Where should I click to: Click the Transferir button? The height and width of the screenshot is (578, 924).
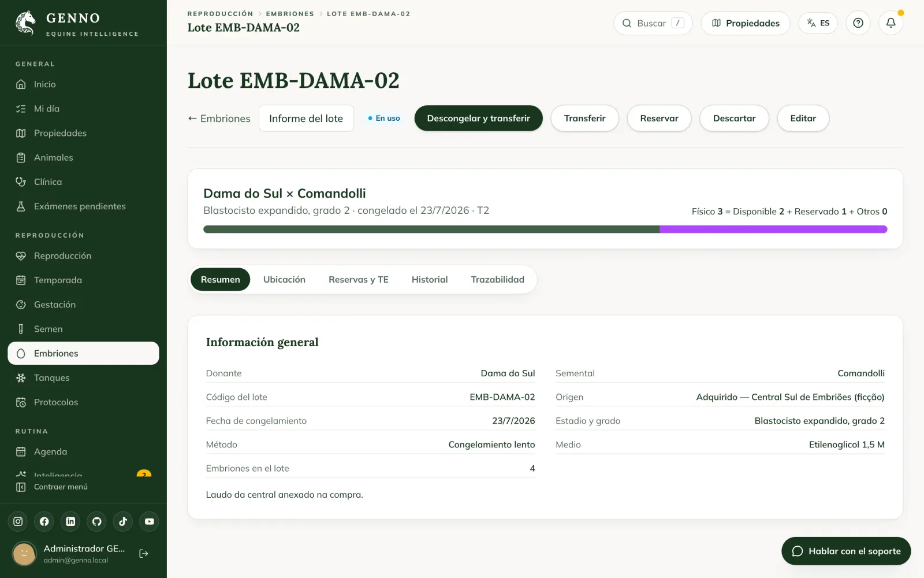point(585,118)
